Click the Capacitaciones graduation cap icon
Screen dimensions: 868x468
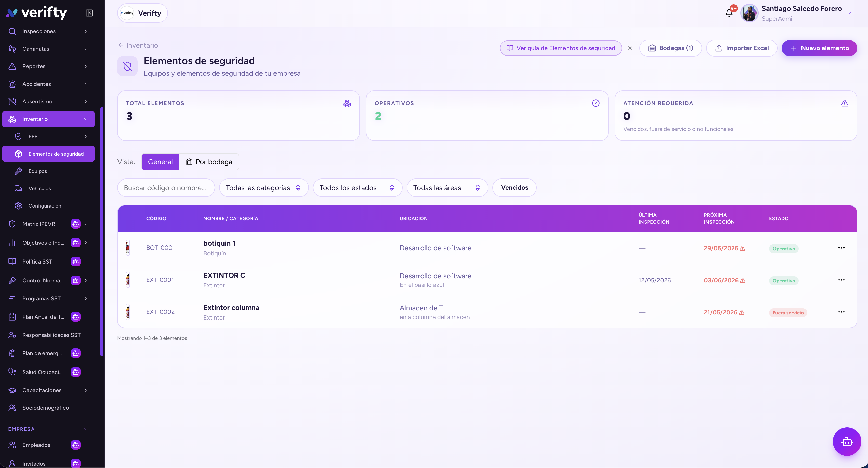coord(12,390)
